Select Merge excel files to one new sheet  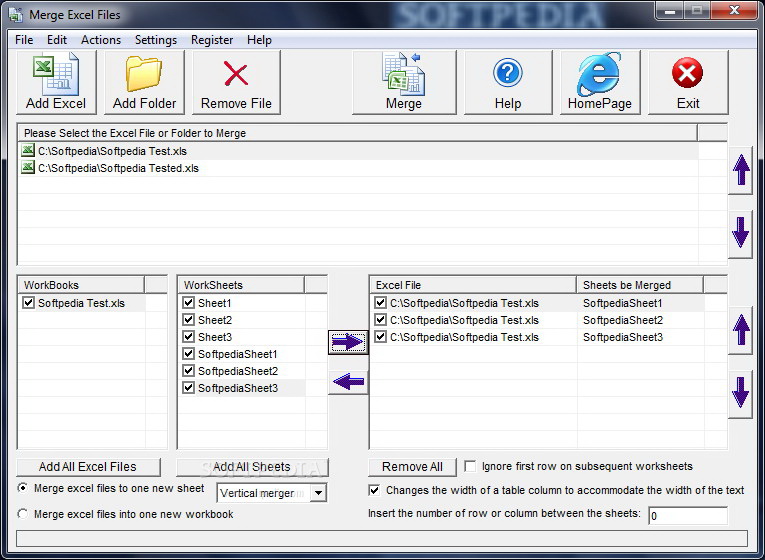(x=23, y=488)
